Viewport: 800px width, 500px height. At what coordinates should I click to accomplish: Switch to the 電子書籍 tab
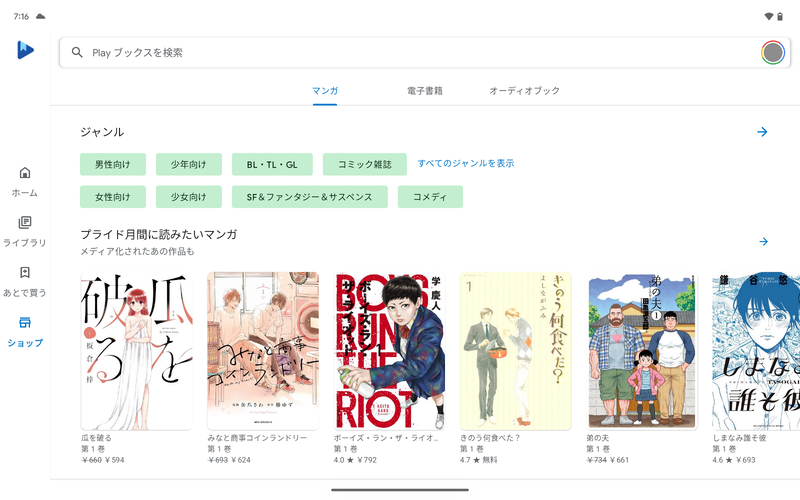[x=424, y=91]
